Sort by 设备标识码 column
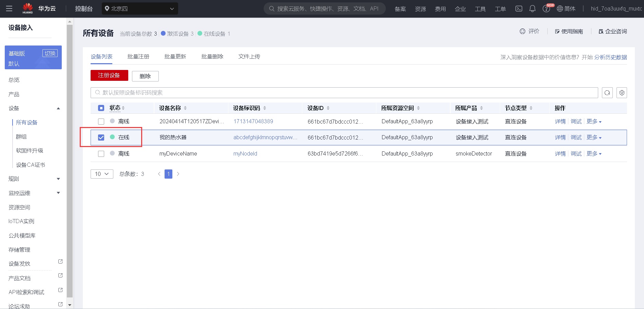 click(265, 108)
